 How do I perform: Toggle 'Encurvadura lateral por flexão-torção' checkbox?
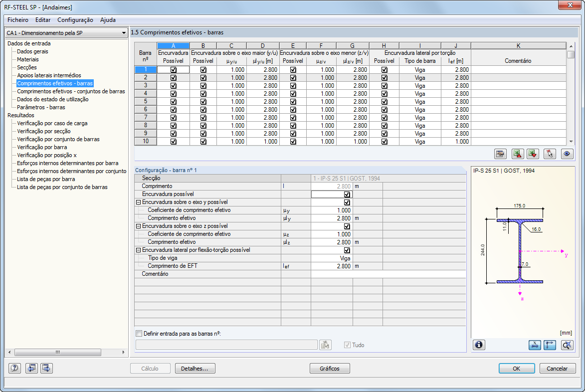pos(347,250)
